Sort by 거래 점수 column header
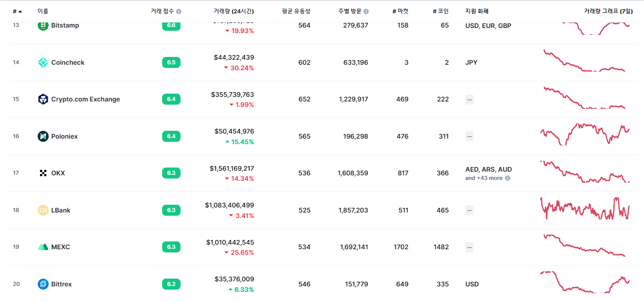This screenshot has width=644, height=302. point(163,11)
